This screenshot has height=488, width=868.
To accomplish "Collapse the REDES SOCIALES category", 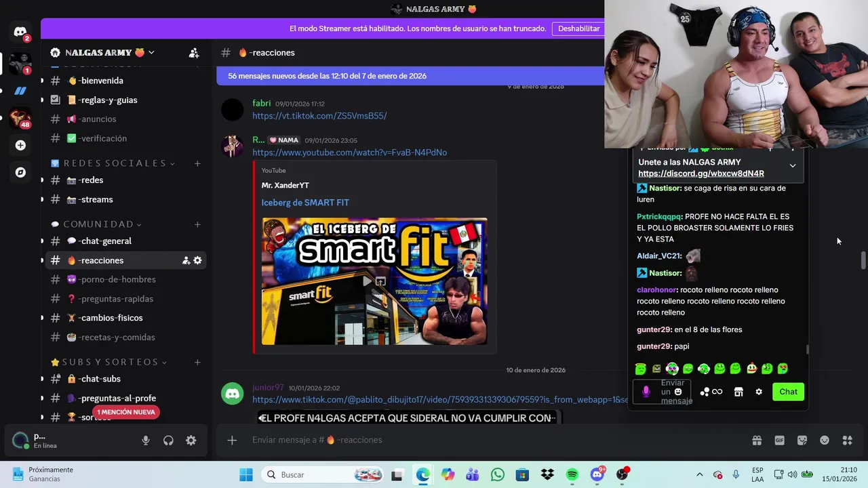I will (113, 163).
